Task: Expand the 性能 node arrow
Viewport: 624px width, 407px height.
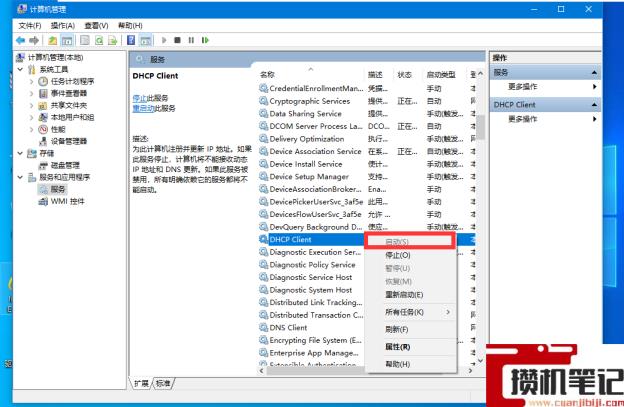Action: pos(31,129)
